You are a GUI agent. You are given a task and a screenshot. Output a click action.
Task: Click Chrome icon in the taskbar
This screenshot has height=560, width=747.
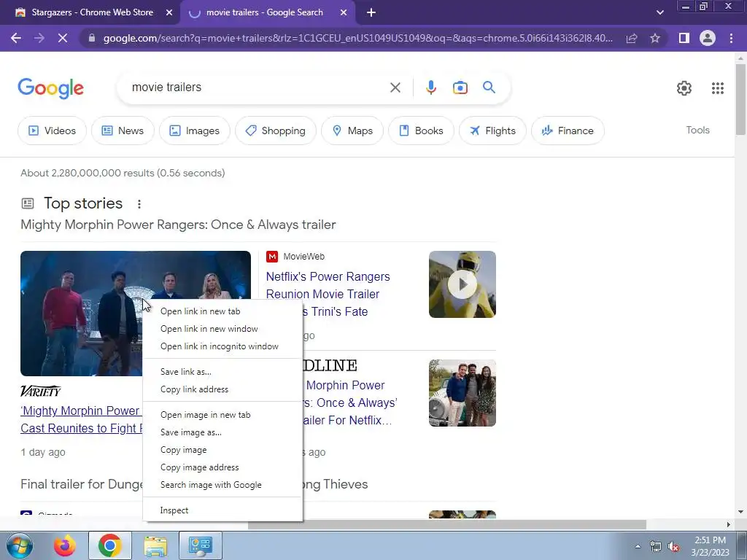click(109, 545)
